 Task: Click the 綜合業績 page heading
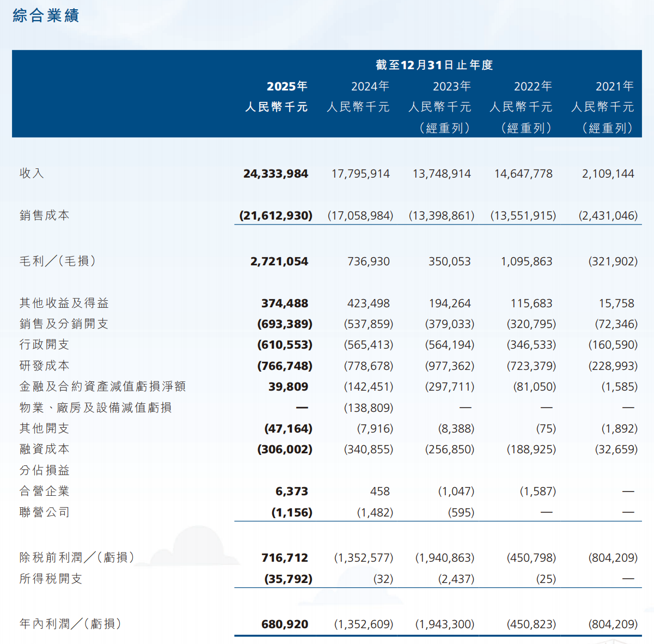pos(46,16)
